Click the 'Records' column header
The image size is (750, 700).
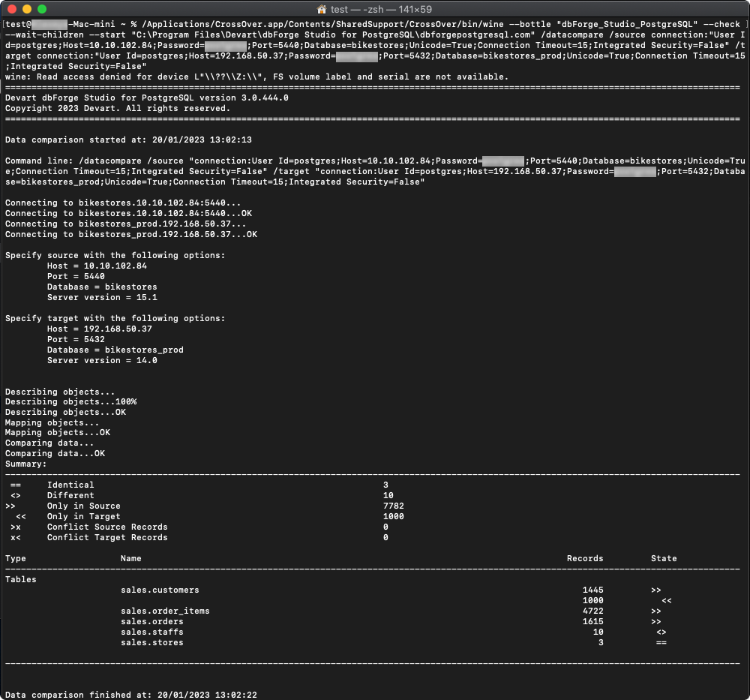[x=585, y=559]
